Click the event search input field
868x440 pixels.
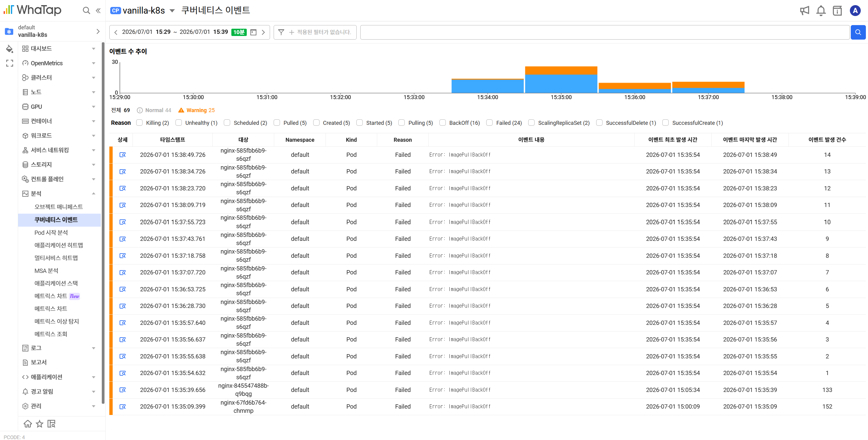[x=605, y=32]
